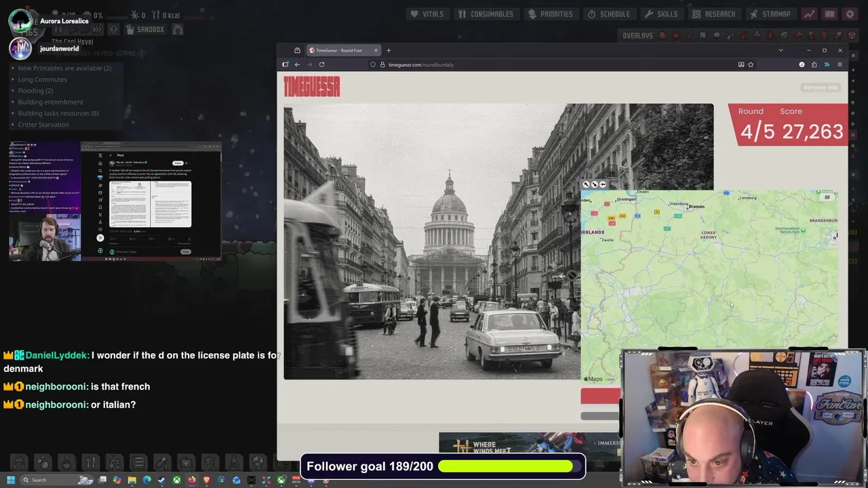Toggle the Conveyor overlay icon
The height and width of the screenshot is (488, 868).
pyautogui.click(x=837, y=35)
